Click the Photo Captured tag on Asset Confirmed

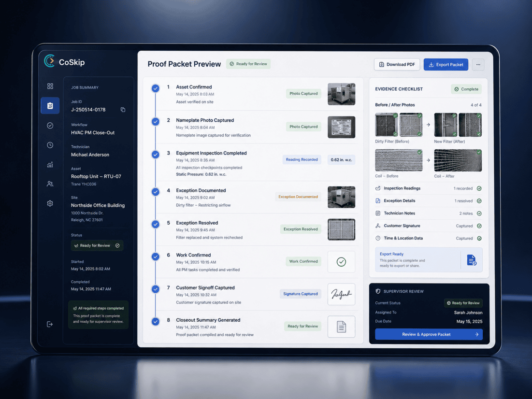pyautogui.click(x=303, y=94)
